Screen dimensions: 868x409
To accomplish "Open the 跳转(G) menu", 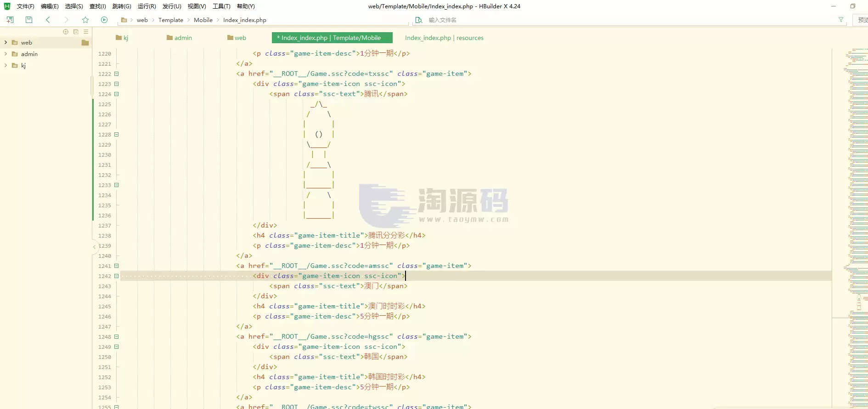I will pos(122,6).
